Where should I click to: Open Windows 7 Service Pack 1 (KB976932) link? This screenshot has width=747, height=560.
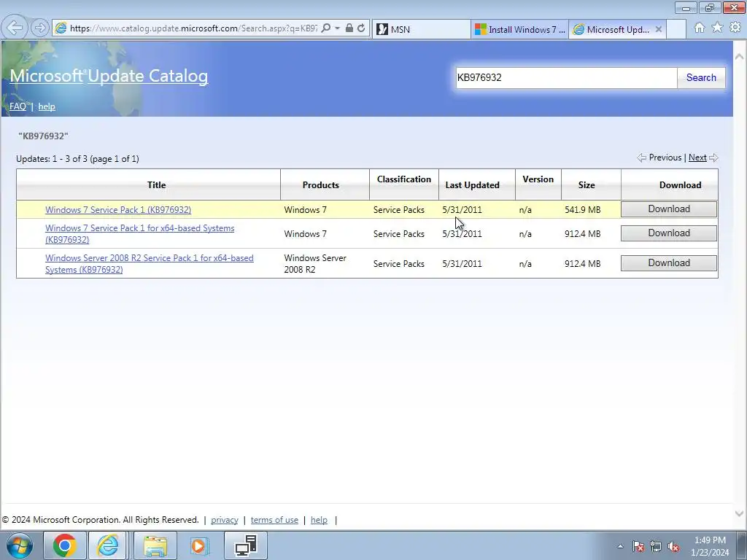click(118, 209)
